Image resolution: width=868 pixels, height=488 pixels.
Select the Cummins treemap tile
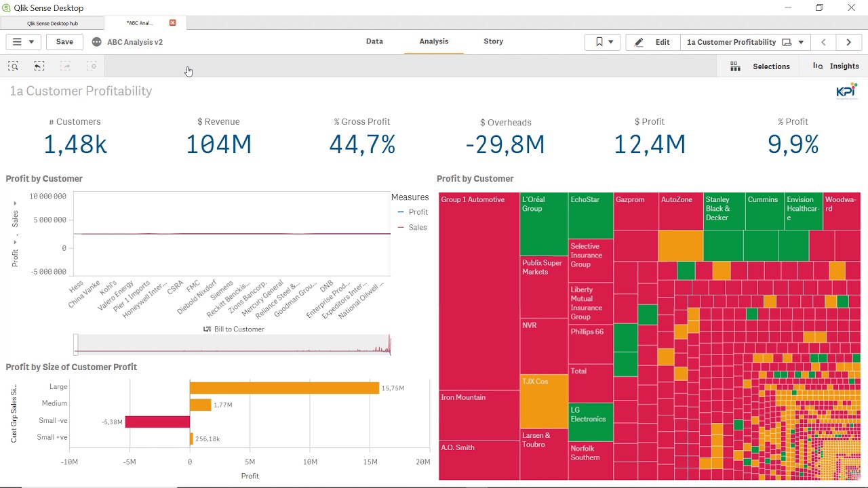[x=764, y=211]
